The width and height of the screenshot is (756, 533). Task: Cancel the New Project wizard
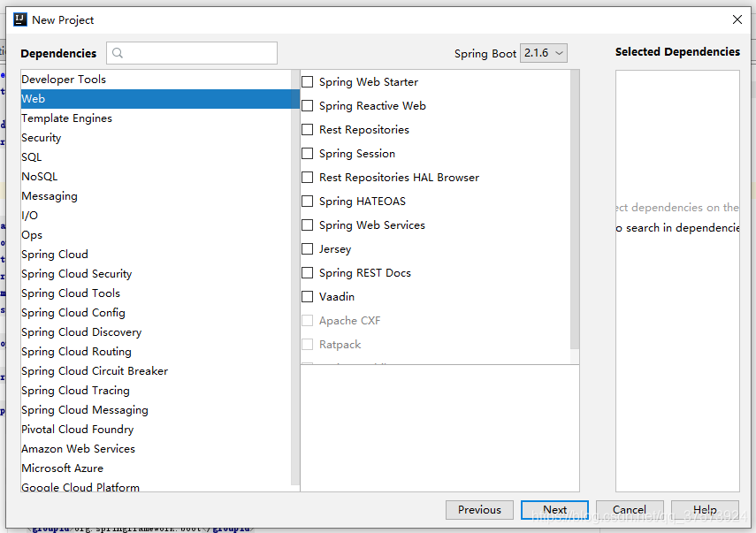630,510
